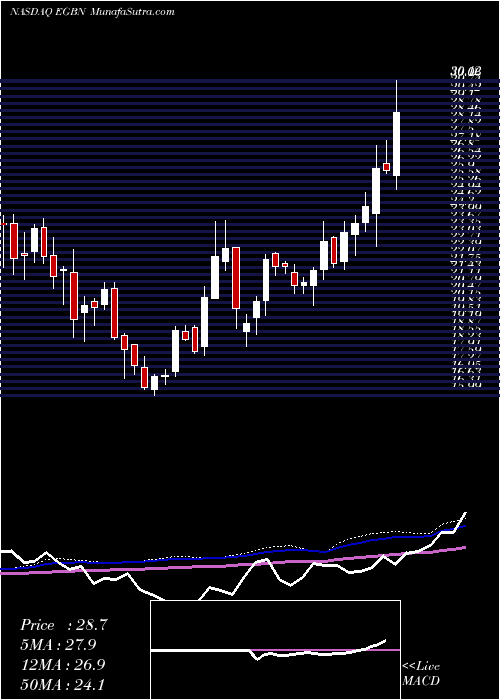Click the MACD inset chart box
This screenshot has width=500, height=700.
(x=275, y=650)
